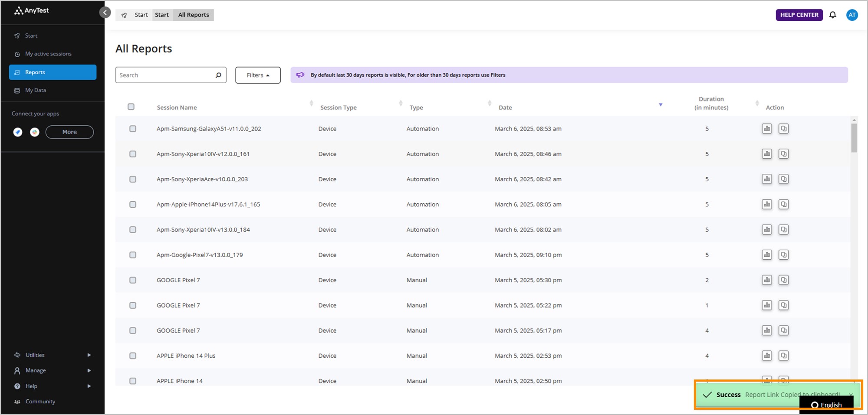The image size is (868, 415).
Task: Select the All Reports breadcrumb tab
Action: click(x=194, y=15)
